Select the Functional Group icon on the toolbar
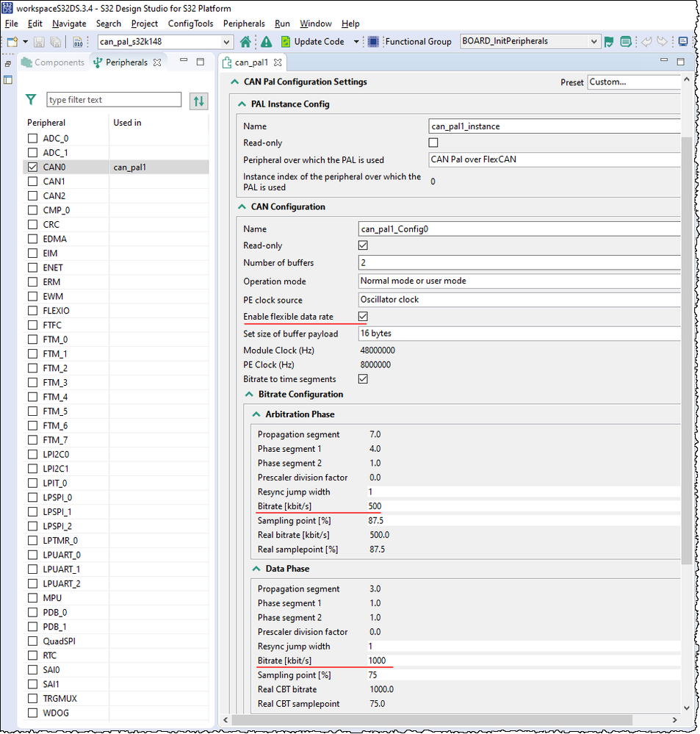700x734 pixels. 372,41
